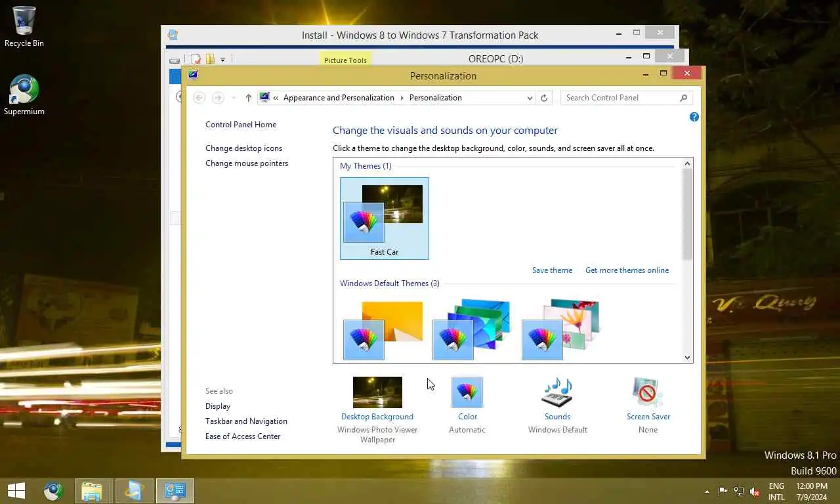Screen dimensions: 840x504
Task: Minimize the OREOPC (D:) window
Action: pyautogui.click(x=629, y=57)
